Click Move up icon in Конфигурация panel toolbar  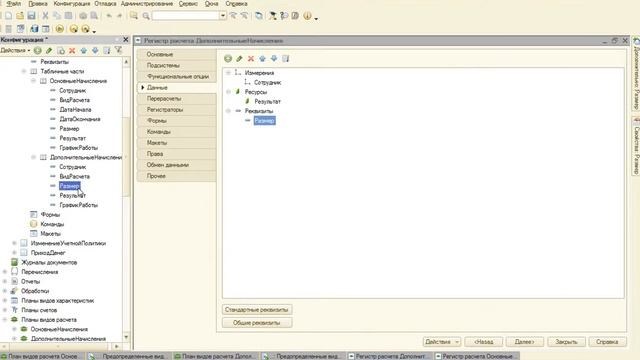point(84,50)
